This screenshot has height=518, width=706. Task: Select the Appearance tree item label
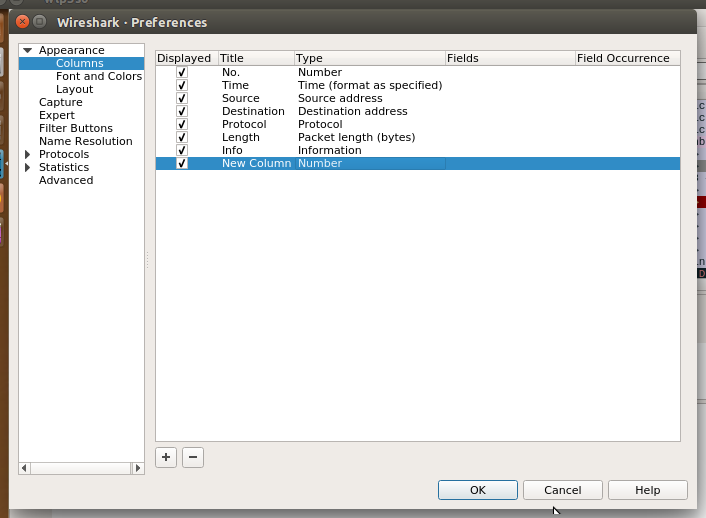coord(72,50)
